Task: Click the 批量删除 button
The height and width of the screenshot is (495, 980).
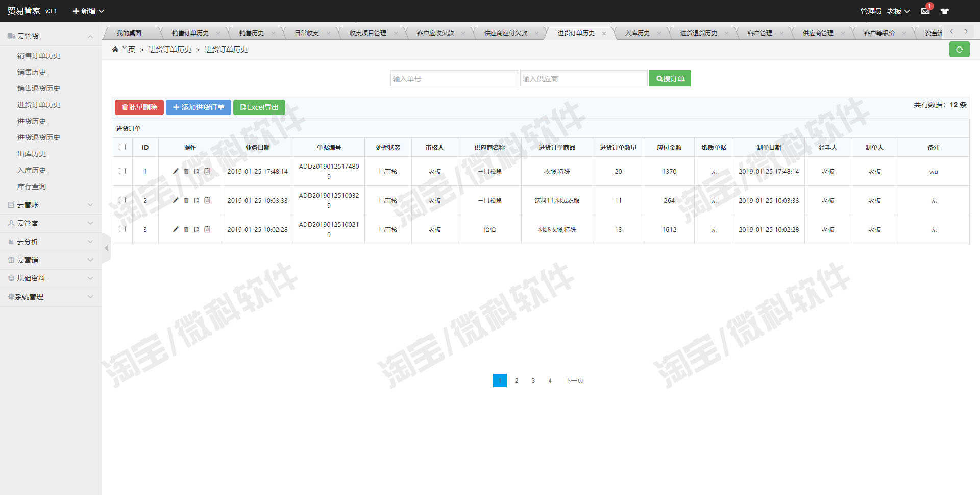Action: (139, 107)
